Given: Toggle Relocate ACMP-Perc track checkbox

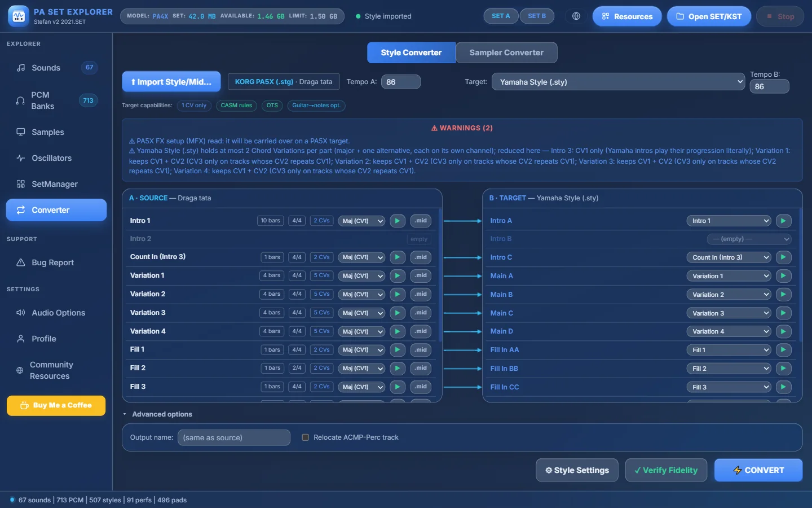Looking at the screenshot, I should pyautogui.click(x=306, y=437).
